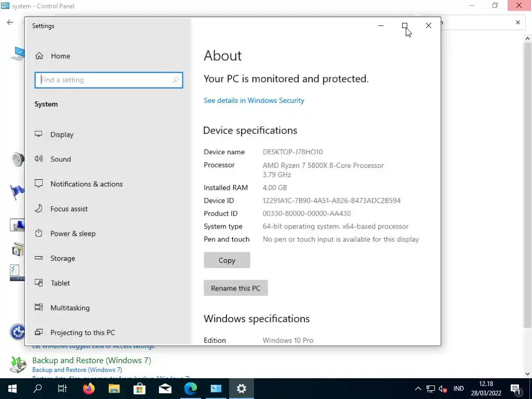Launch Firefox from the taskbar
The height and width of the screenshot is (399, 532).
pyautogui.click(x=89, y=389)
